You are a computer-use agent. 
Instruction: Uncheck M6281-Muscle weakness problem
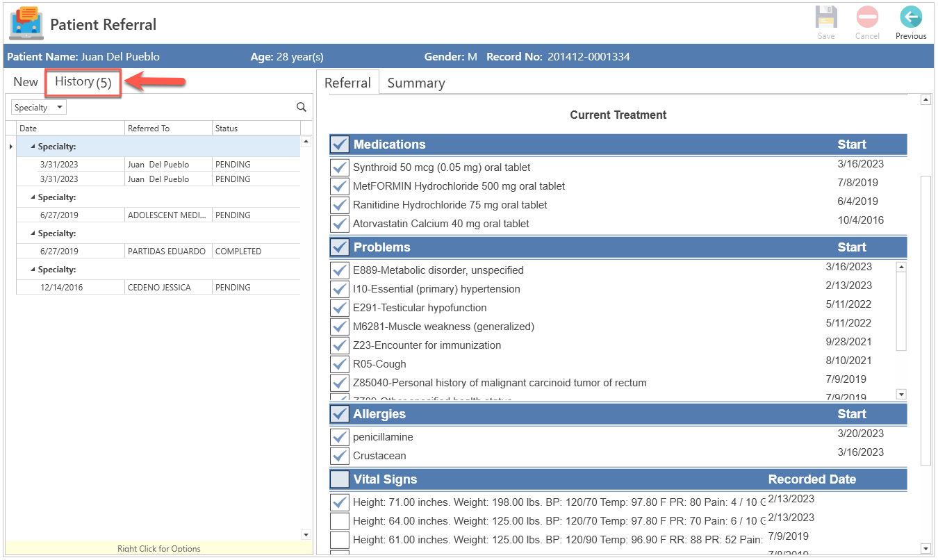[x=340, y=327]
